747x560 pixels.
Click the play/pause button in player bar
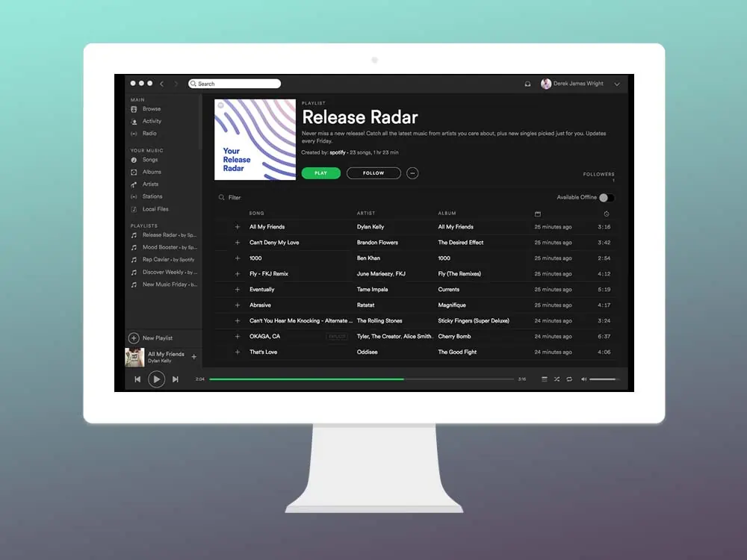click(156, 379)
